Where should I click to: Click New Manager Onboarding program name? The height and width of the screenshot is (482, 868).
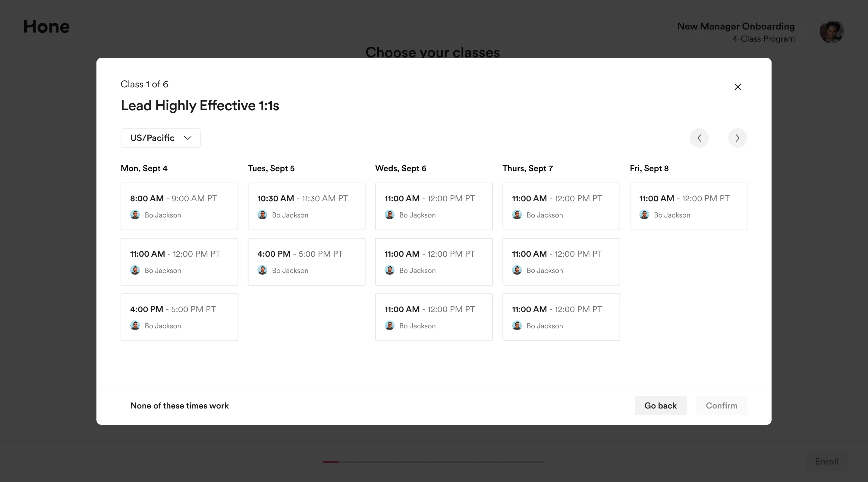(x=736, y=26)
